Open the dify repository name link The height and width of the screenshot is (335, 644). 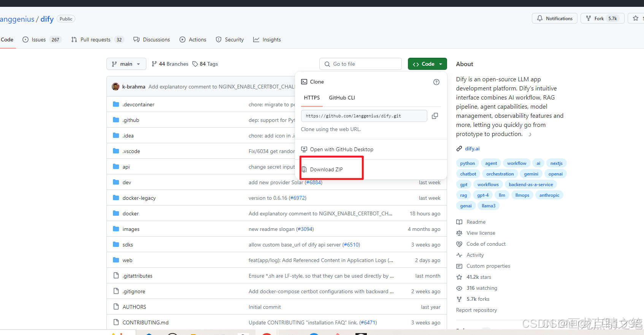(47, 19)
